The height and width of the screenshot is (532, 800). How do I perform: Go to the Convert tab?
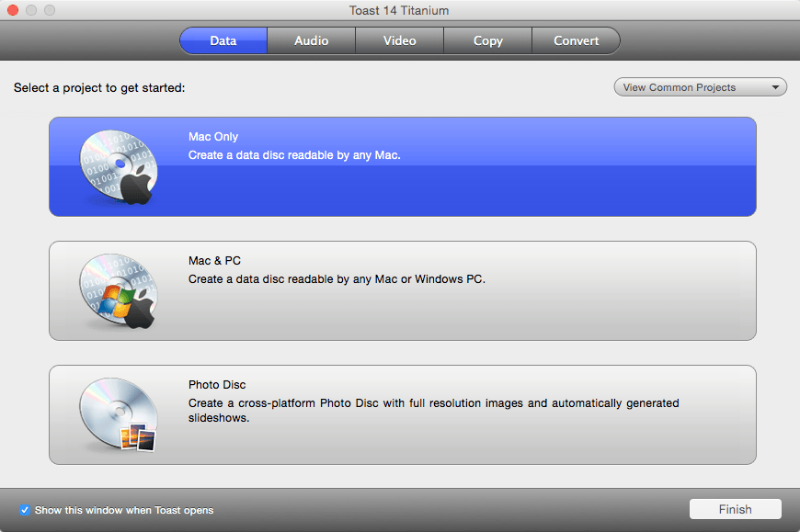[x=576, y=40]
